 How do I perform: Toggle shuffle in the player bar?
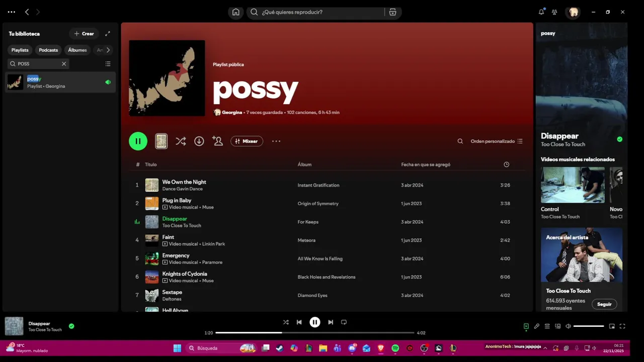pyautogui.click(x=286, y=322)
